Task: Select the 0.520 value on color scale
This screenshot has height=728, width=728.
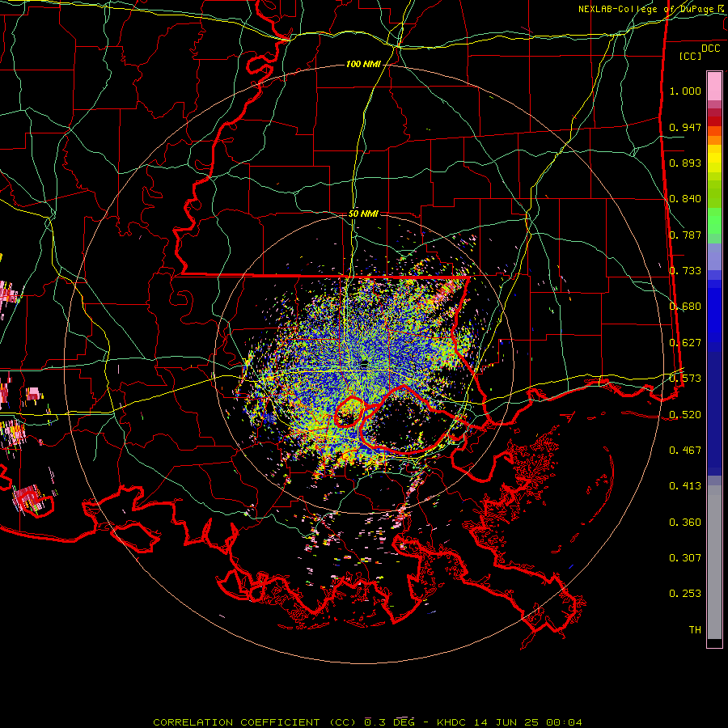Action: tap(685, 415)
